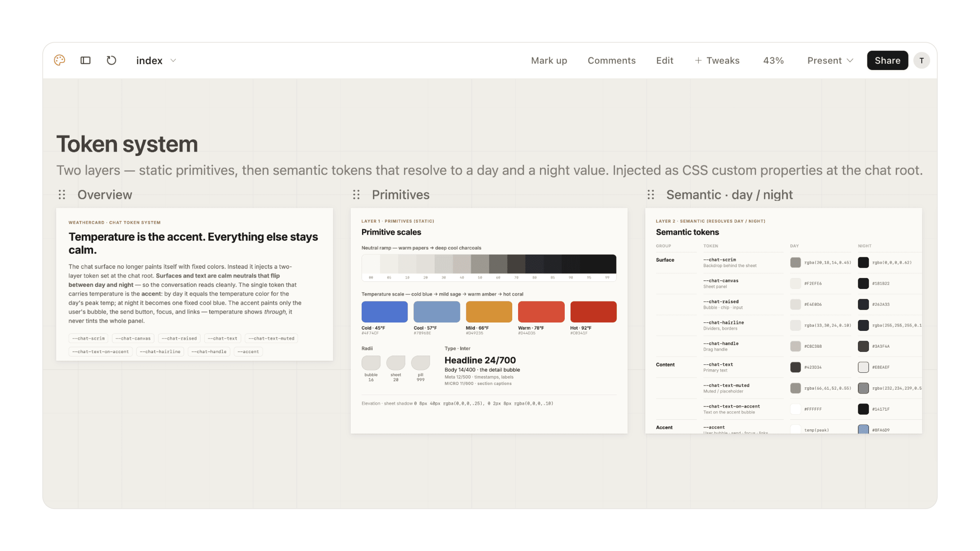980x551 pixels.
Task: Click the --accent token chip
Action: click(248, 351)
